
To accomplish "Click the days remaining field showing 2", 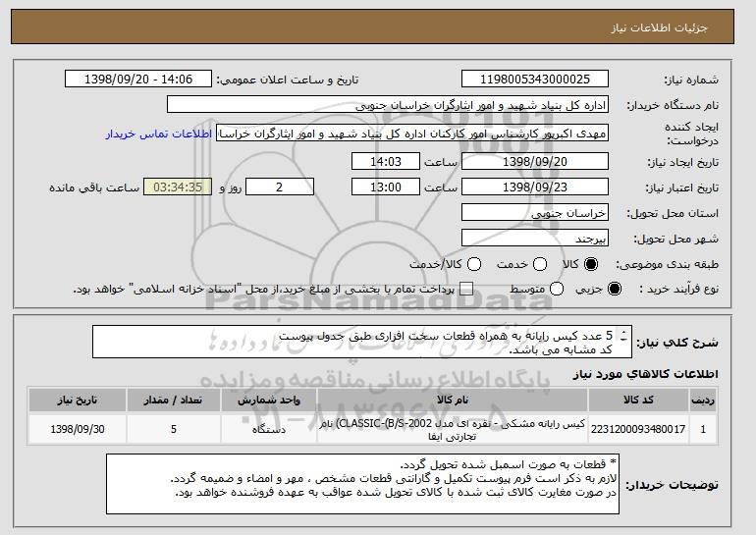I will click(x=280, y=187).
